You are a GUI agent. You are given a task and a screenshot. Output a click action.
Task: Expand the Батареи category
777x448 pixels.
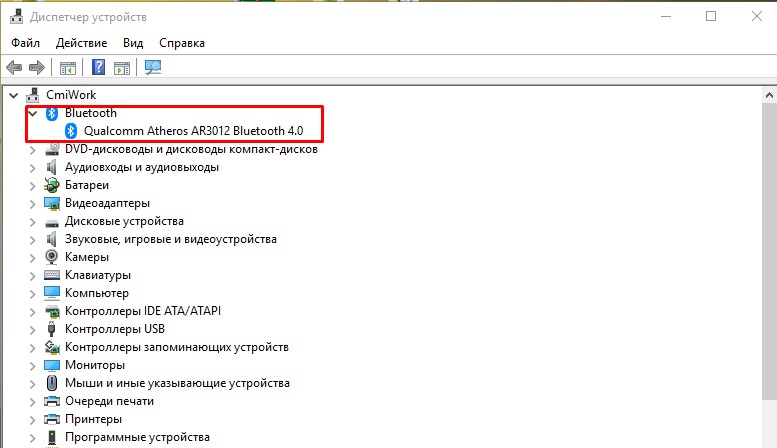click(x=33, y=186)
